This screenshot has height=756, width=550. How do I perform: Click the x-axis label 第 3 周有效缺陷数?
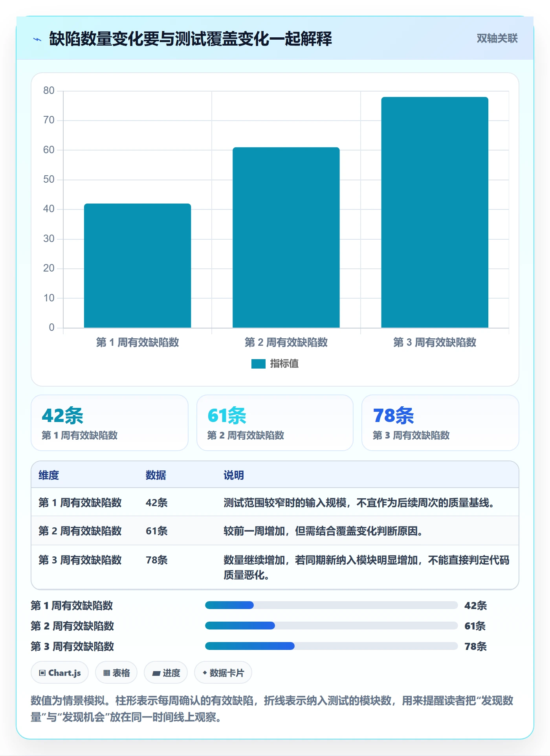coord(434,342)
